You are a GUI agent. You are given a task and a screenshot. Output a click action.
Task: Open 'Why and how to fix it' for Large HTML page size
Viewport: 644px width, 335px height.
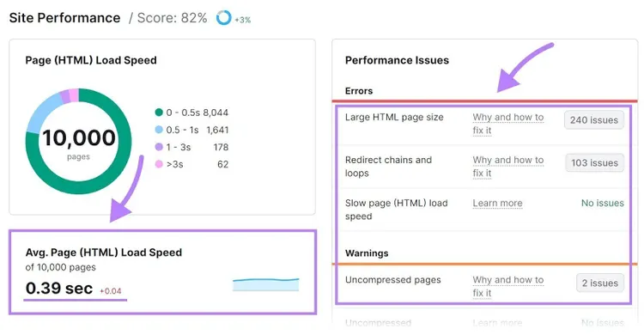pos(508,124)
